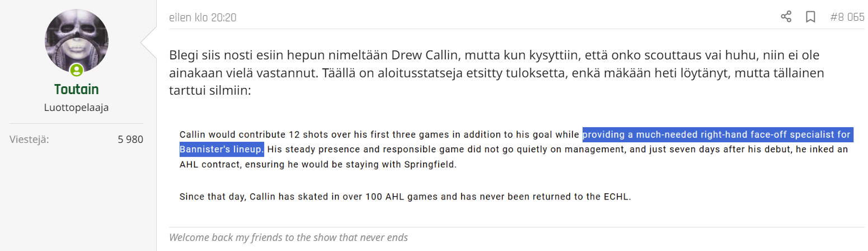Open Toutain's avatar image
Image resolution: width=868 pixels, height=251 pixels.
click(77, 41)
